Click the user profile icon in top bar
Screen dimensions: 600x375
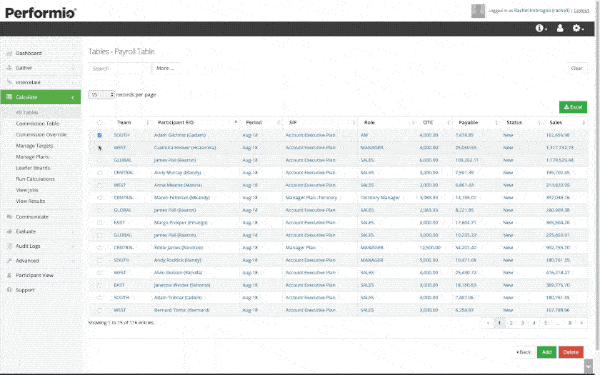tap(560, 28)
